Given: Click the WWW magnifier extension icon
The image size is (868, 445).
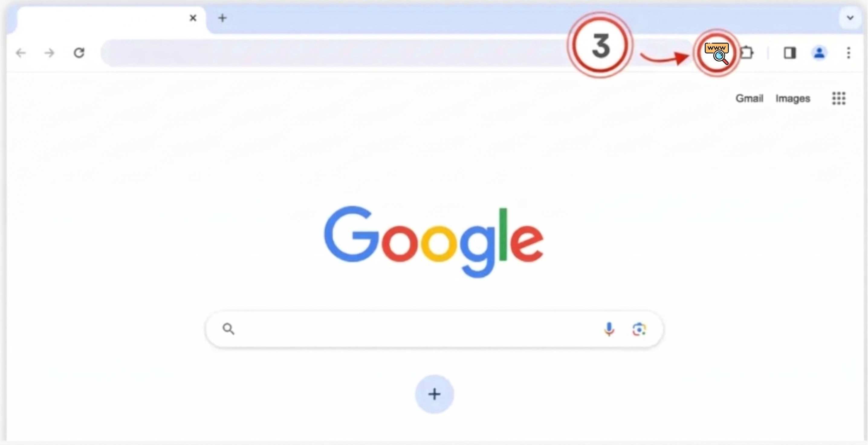Looking at the screenshot, I should click(717, 53).
